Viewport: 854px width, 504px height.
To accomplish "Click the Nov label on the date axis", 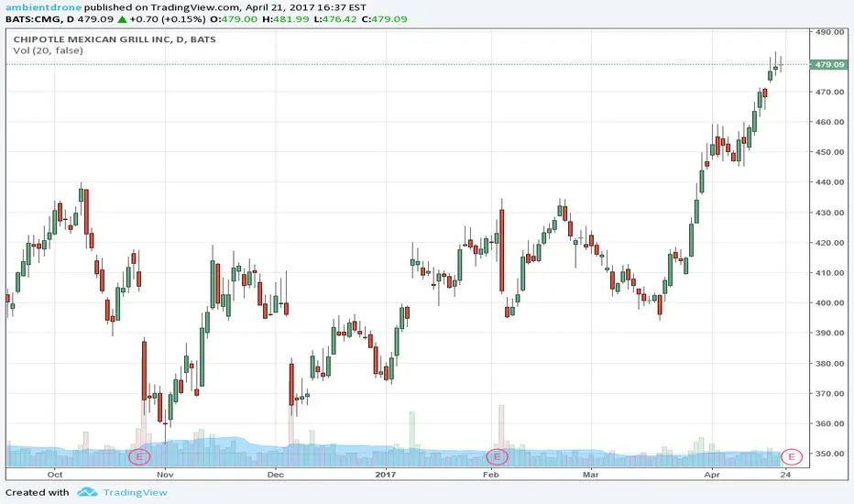I will coord(165,475).
